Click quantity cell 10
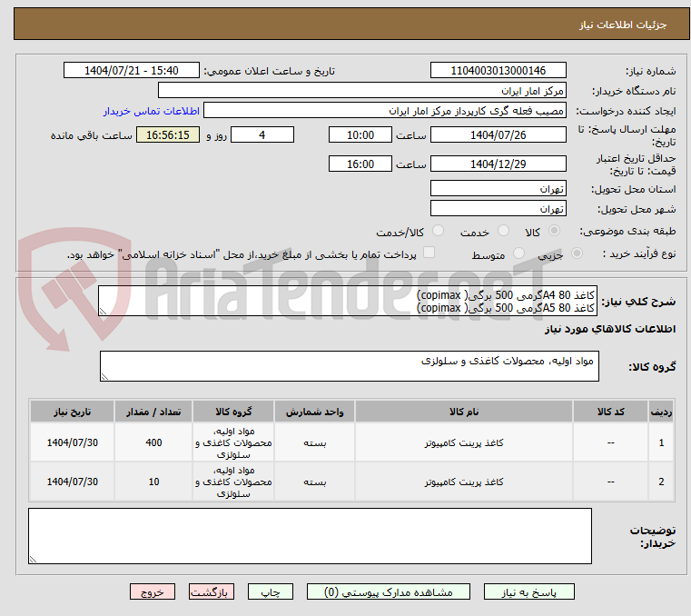Screen dimensions: 691x616 (x=153, y=482)
